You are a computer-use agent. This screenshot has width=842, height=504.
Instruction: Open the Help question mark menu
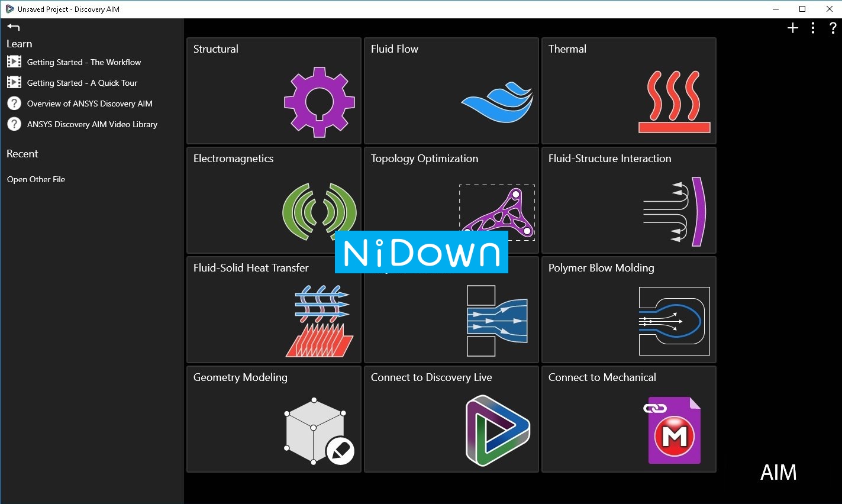833,27
